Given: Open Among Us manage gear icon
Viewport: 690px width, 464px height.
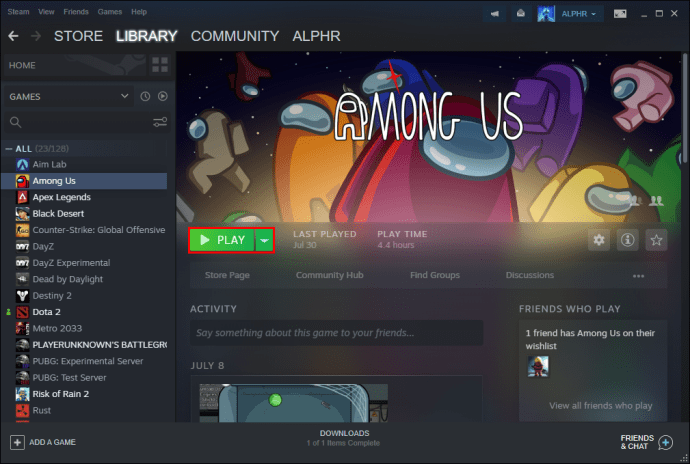Looking at the screenshot, I should pyautogui.click(x=598, y=240).
